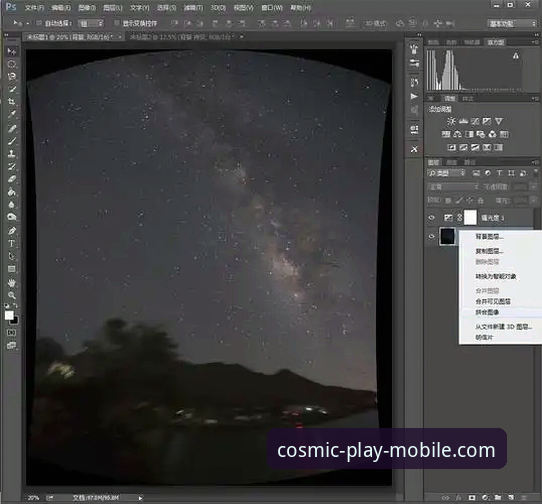Click the white foreground color swatch
This screenshot has height=504, width=542.
point(9,315)
